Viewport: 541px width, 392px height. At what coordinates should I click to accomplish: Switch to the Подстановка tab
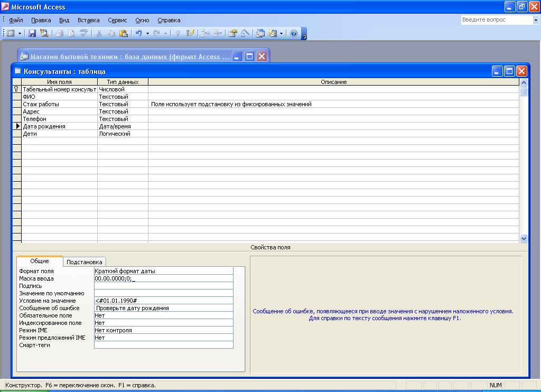84,262
